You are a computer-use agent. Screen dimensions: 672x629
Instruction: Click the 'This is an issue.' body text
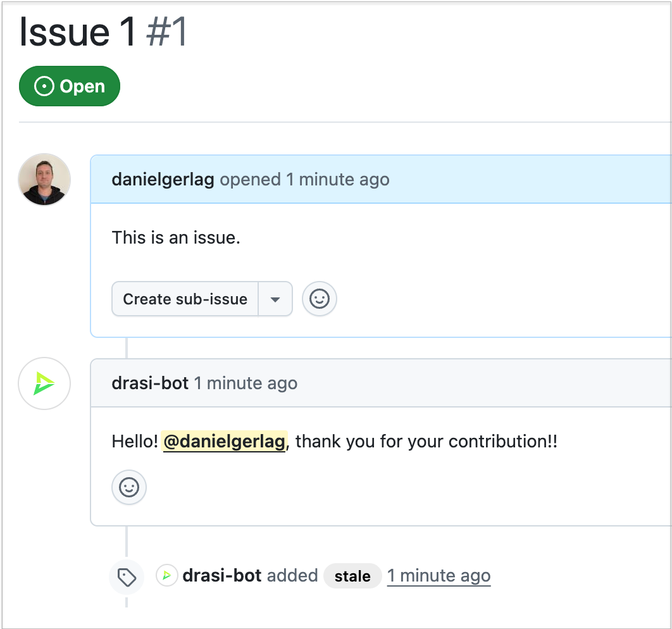pos(176,238)
